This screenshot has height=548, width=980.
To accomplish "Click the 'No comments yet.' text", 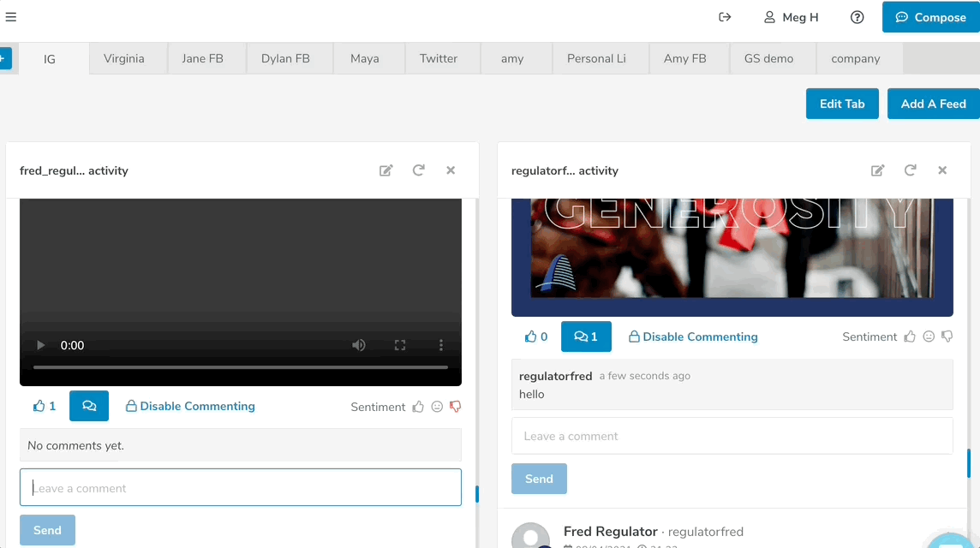I will pyautogui.click(x=75, y=445).
